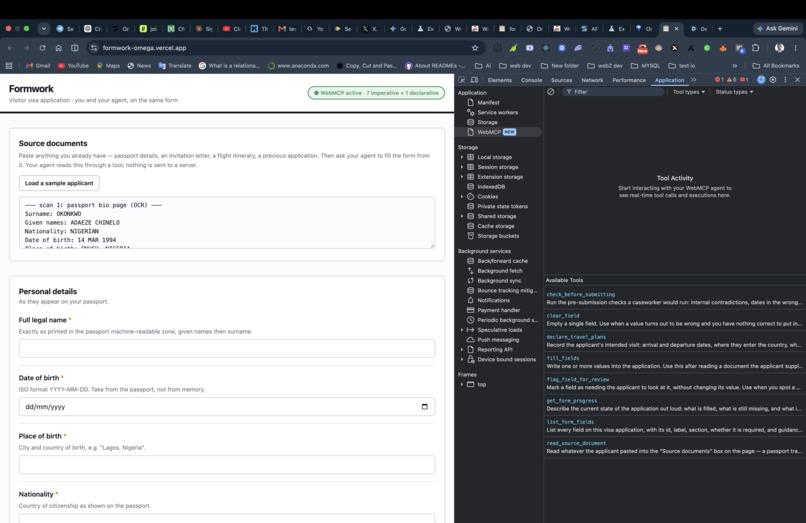Load a sample applicant
Image resolution: width=806 pixels, height=523 pixels.
pyautogui.click(x=59, y=183)
